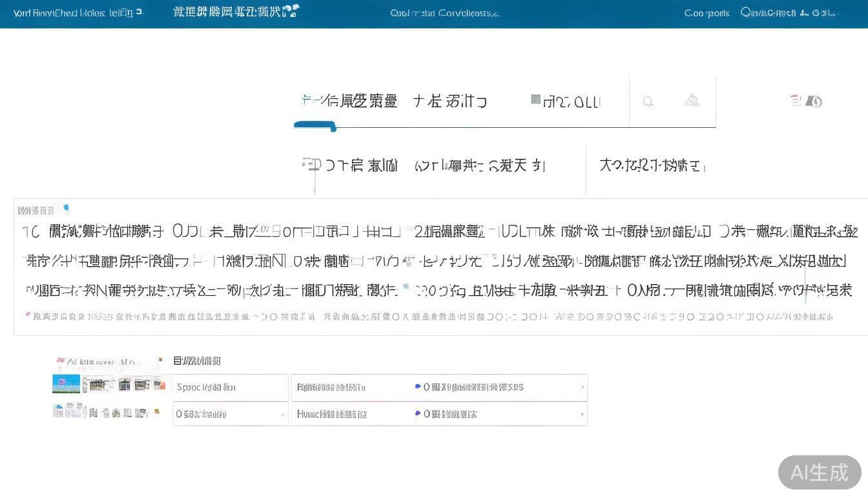Click the "Coo ports" link in the top navbar
The height and width of the screenshot is (496, 868).
coord(706,12)
